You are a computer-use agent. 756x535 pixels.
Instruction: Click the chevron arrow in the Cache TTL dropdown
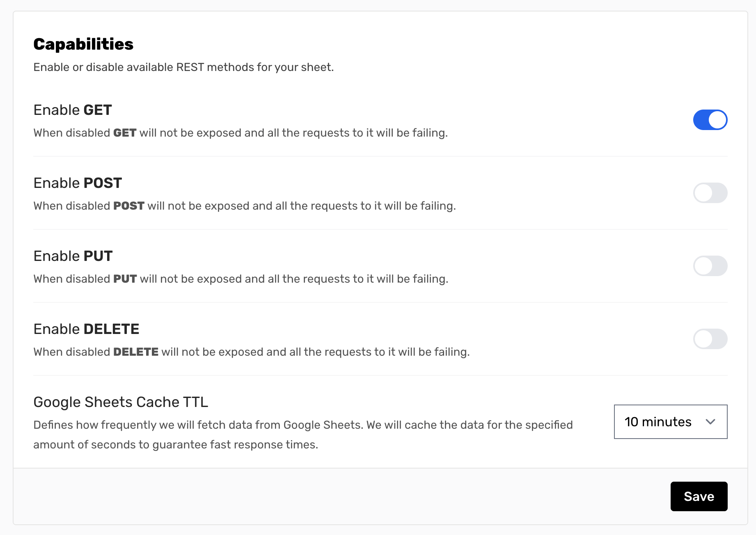pos(710,422)
